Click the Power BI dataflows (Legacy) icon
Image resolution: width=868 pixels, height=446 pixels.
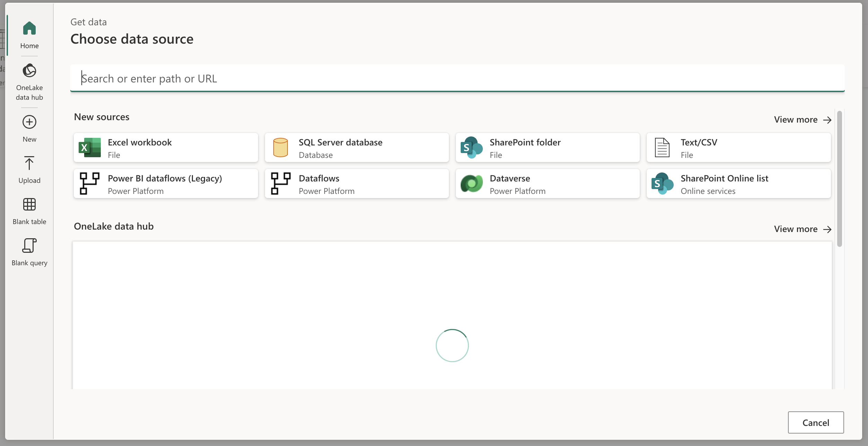[90, 184]
